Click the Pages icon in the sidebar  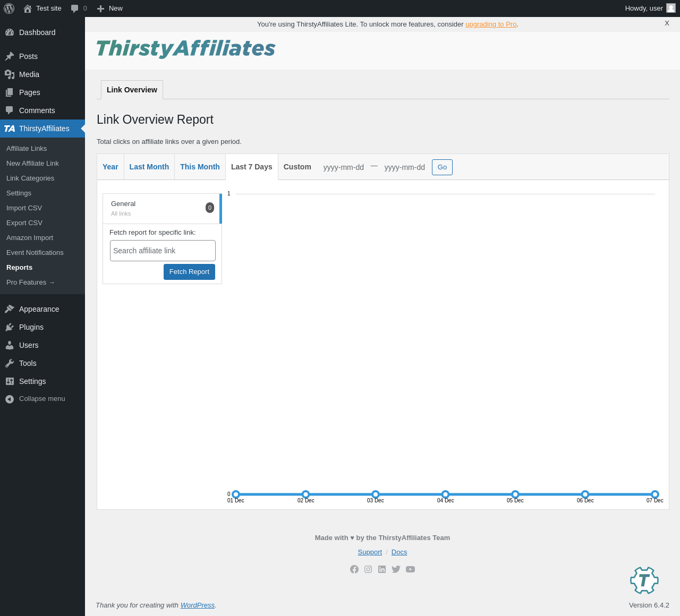[x=10, y=92]
